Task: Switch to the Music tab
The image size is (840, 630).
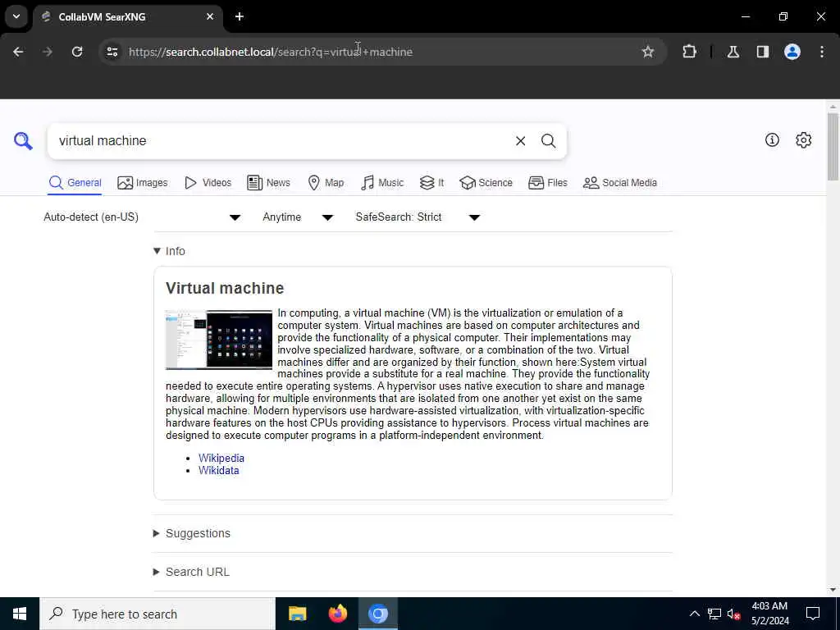Action: coord(382,183)
